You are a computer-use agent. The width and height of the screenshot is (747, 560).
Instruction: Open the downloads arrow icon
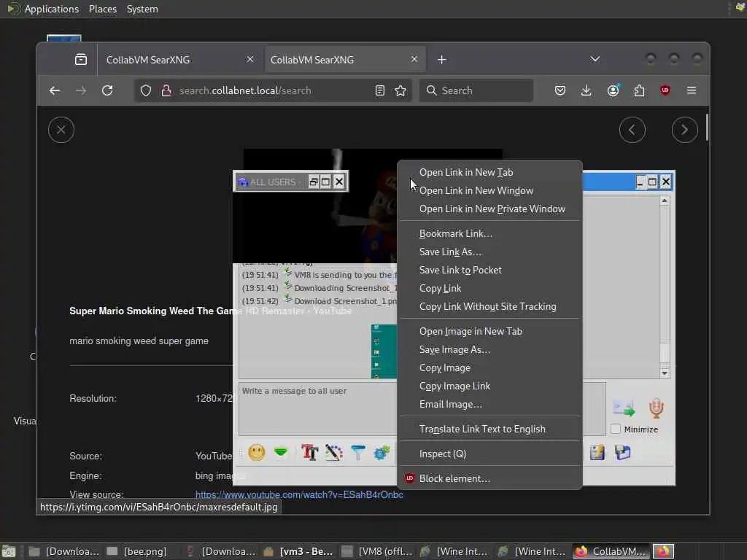[x=587, y=90]
